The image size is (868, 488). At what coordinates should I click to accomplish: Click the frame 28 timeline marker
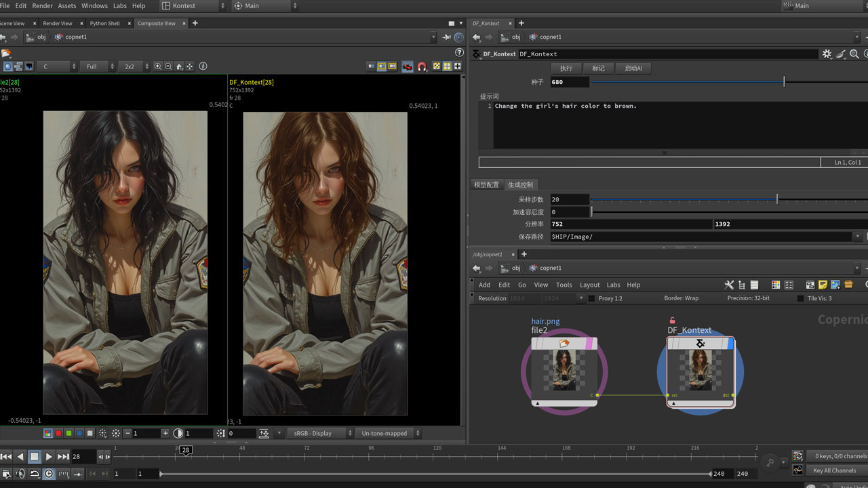click(185, 449)
